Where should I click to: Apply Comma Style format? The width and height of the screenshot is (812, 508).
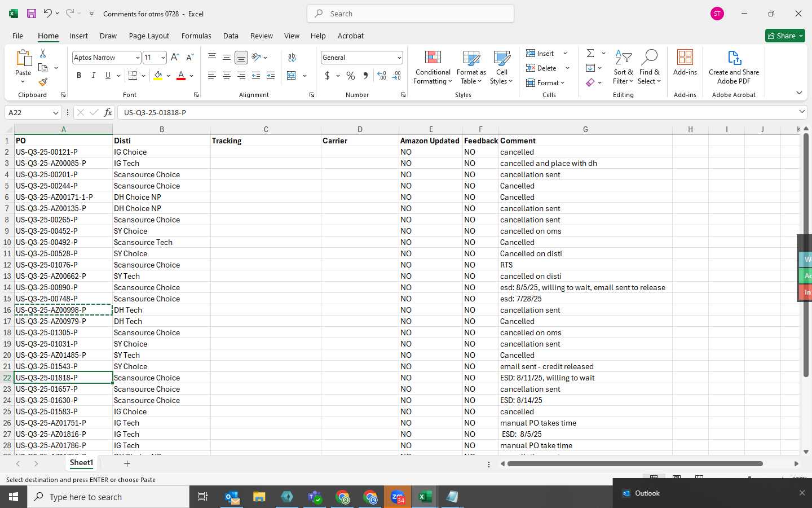(365, 76)
